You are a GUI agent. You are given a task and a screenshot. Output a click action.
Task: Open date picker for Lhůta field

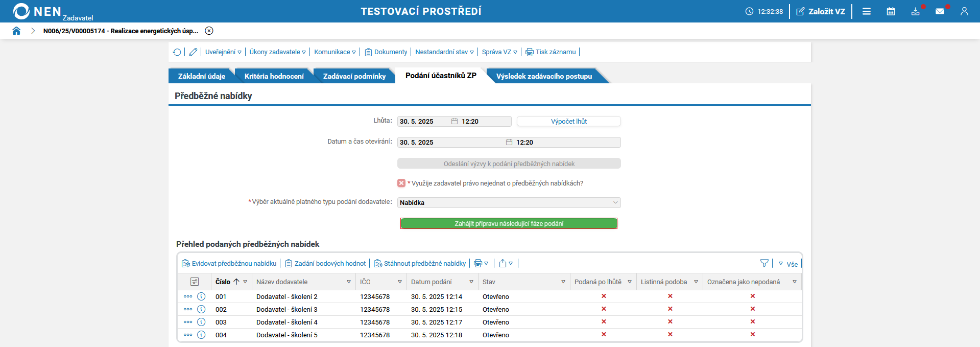pos(455,121)
